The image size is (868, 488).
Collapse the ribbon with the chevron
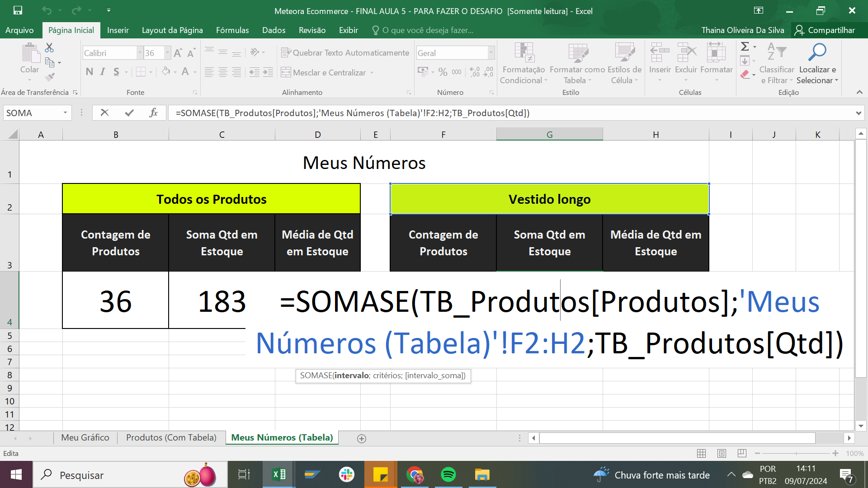coord(859,92)
